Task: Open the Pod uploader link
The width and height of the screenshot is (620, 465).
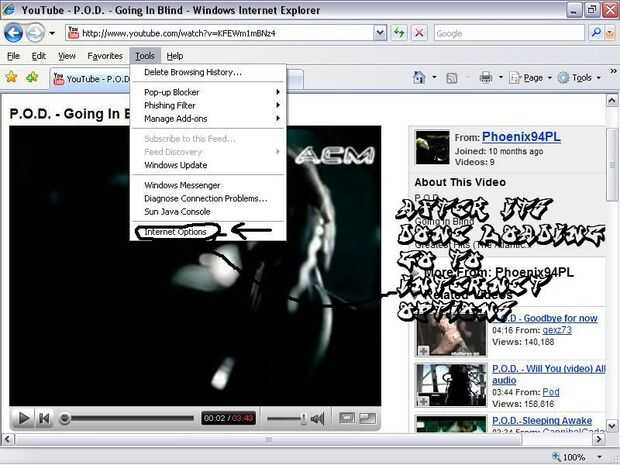Action: 551,392
